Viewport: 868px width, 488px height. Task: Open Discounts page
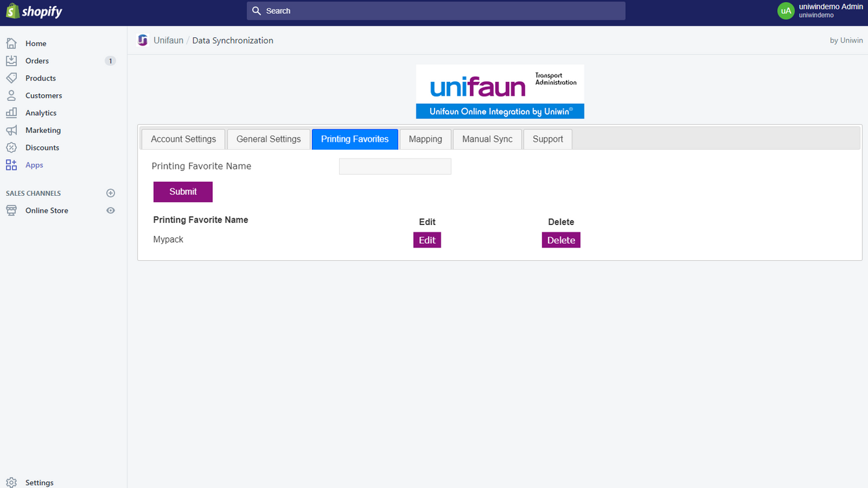[42, 147]
